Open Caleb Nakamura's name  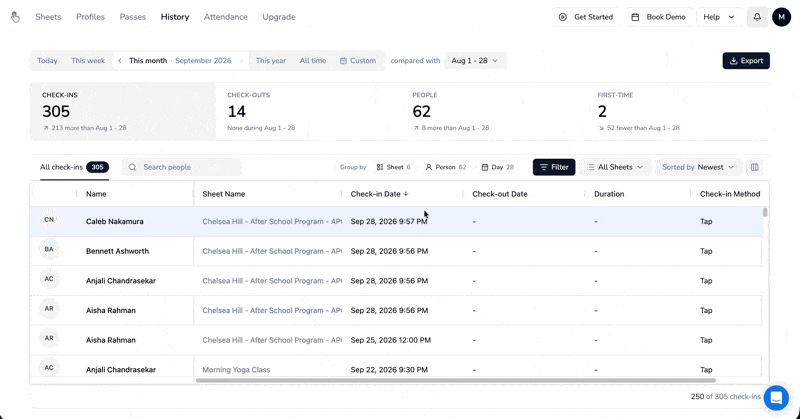click(x=114, y=221)
